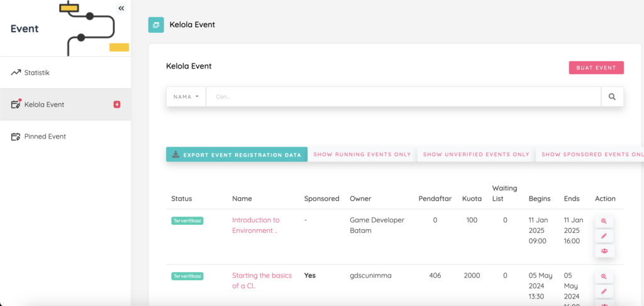Image resolution: width=644 pixels, height=306 pixels.
Task: Focus the Cari search input field
Action: coord(402,97)
